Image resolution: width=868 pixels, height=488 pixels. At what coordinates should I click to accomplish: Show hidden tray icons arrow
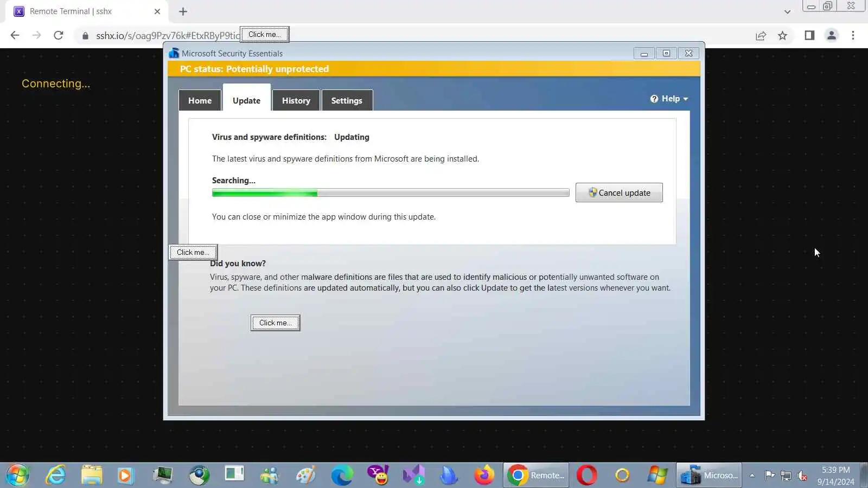pyautogui.click(x=752, y=476)
